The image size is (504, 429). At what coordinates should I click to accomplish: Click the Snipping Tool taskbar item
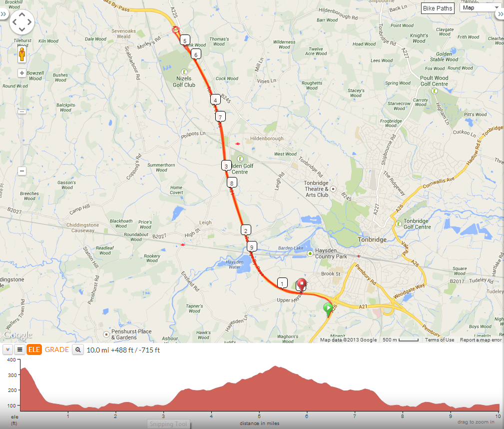[168, 424]
